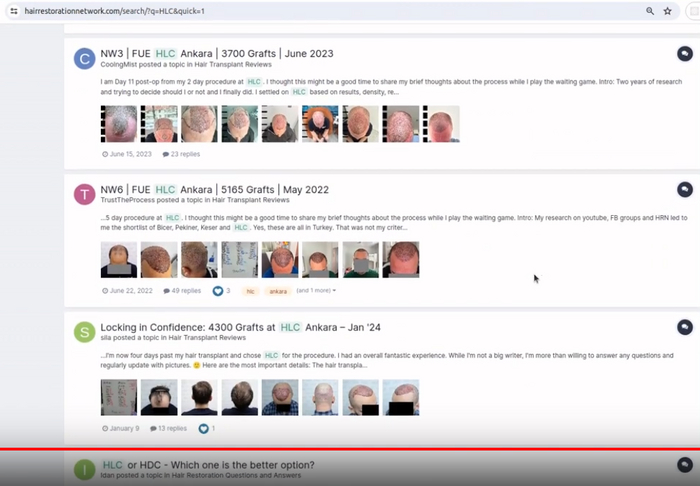This screenshot has height=486, width=700.
Task: Open first thumbnail in NW6 post gallery
Action: click(x=119, y=260)
